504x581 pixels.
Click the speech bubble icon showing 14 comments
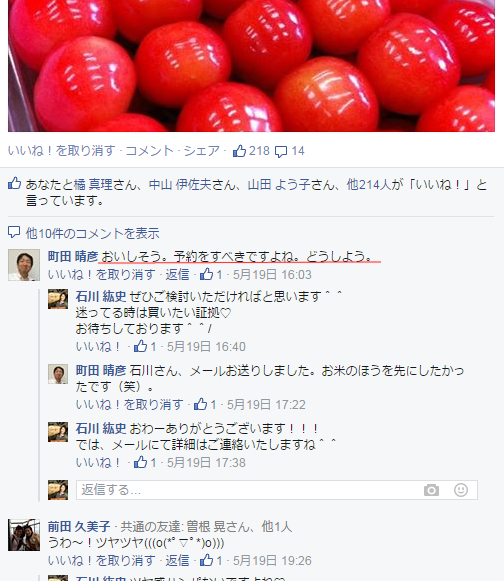coord(281,152)
